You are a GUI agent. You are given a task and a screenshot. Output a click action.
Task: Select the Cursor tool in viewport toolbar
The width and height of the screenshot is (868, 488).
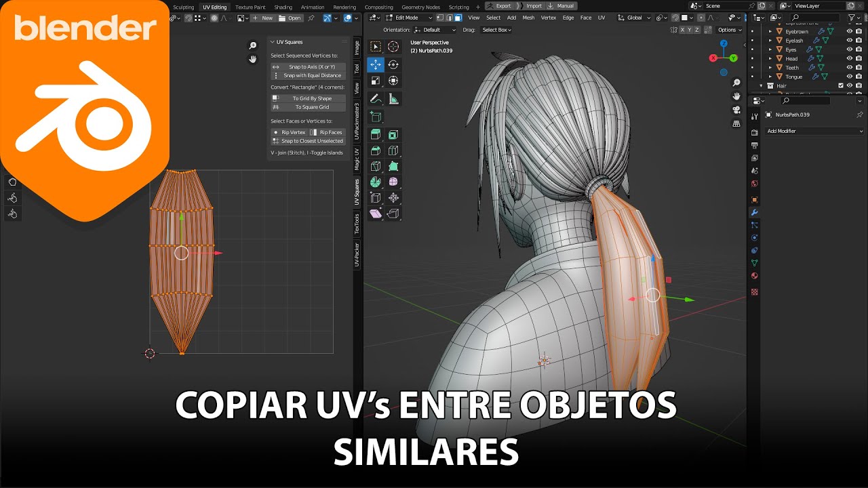pos(393,46)
